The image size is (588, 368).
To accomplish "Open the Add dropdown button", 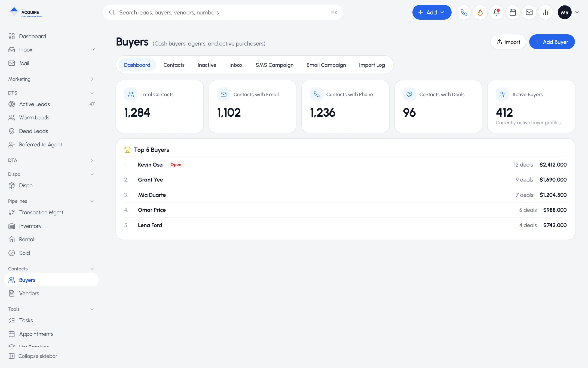I will click(x=432, y=12).
